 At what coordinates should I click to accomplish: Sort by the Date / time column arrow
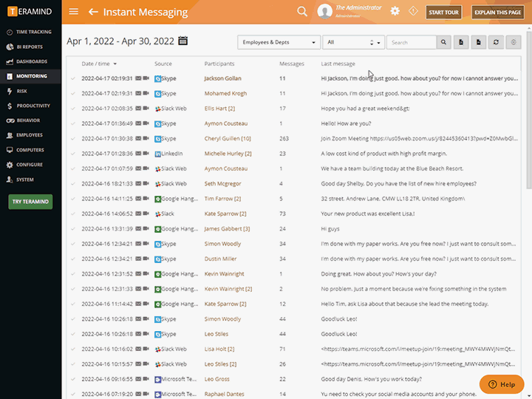click(x=115, y=64)
